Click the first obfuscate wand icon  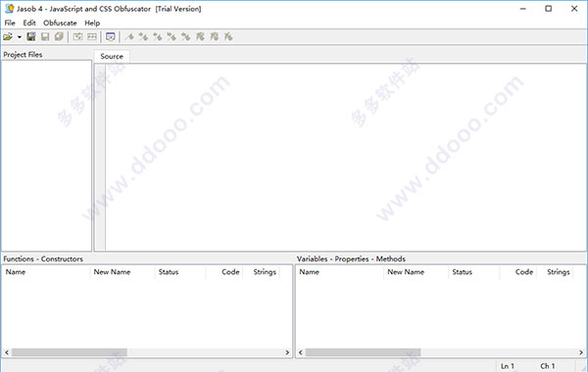129,37
